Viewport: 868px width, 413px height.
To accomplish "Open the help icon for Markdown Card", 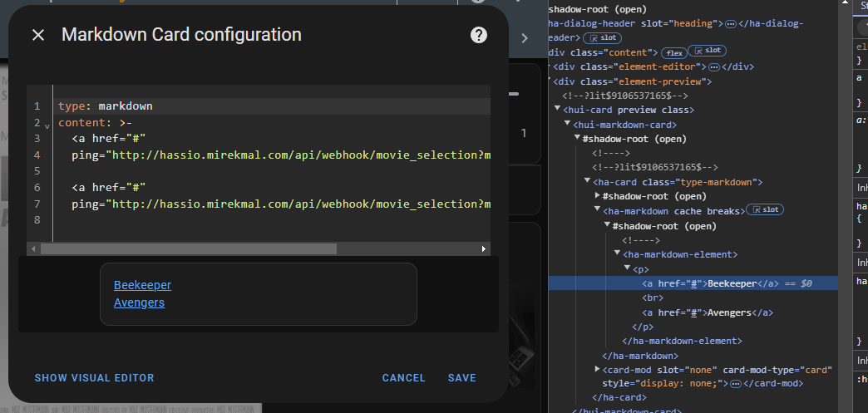I will click(x=478, y=35).
